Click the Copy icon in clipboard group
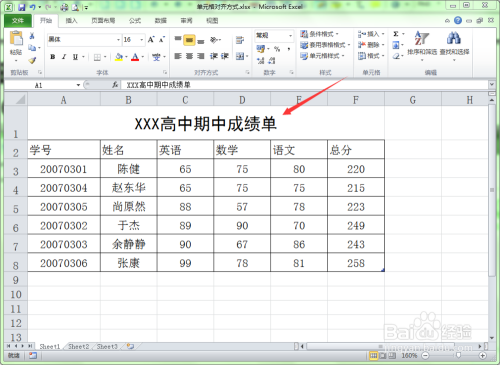The image size is (500, 365). click(x=32, y=48)
